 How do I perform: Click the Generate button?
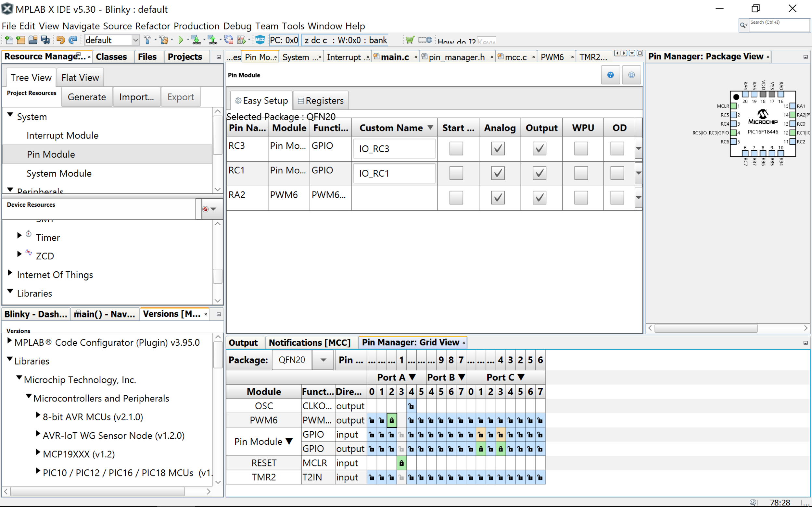click(87, 97)
